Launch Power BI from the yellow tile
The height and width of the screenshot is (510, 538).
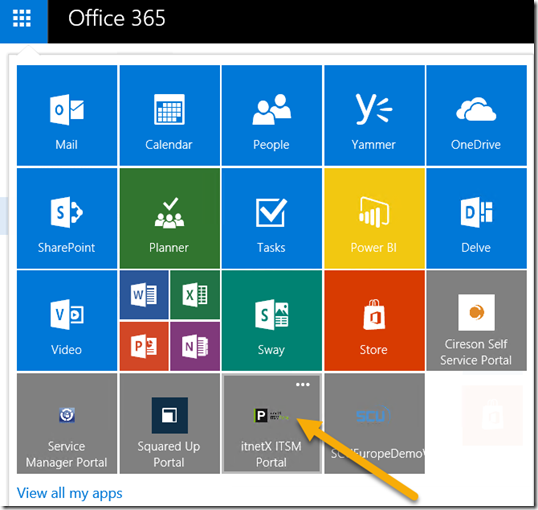tap(374, 218)
